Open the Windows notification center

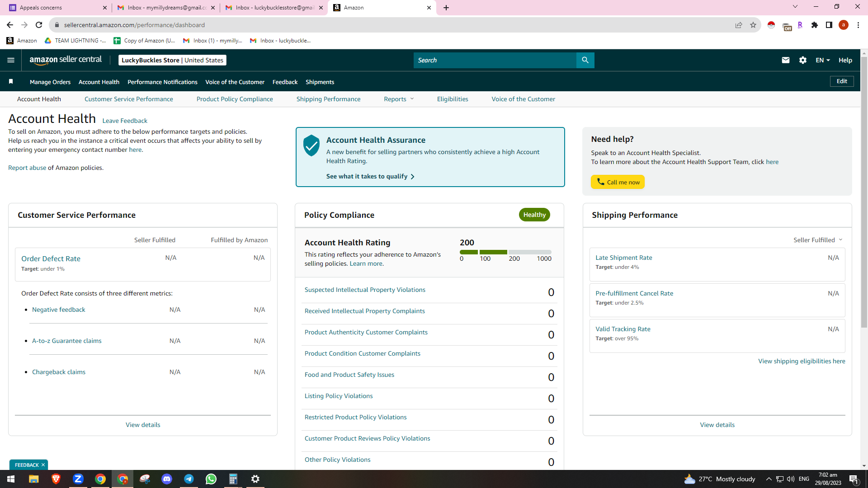tap(854, 479)
